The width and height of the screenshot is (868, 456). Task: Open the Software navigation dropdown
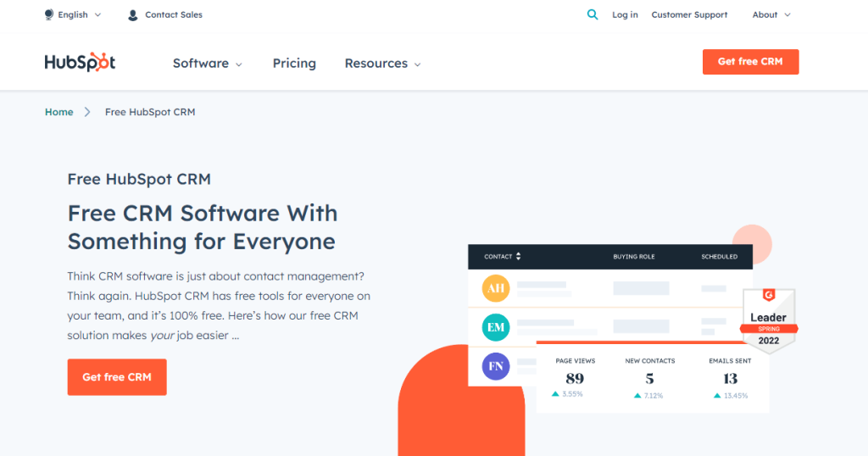click(208, 64)
